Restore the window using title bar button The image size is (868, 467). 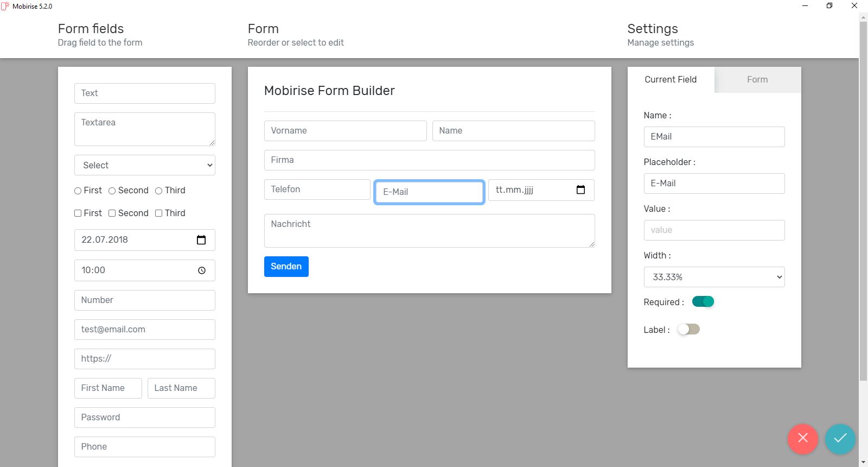pyautogui.click(x=829, y=6)
